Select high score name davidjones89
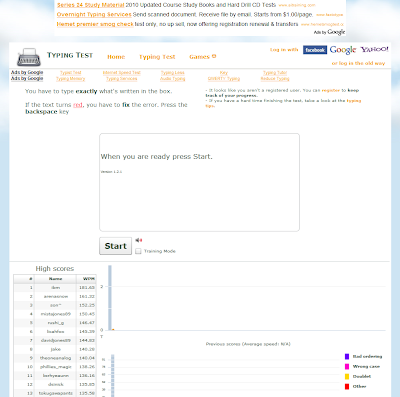 56,340
